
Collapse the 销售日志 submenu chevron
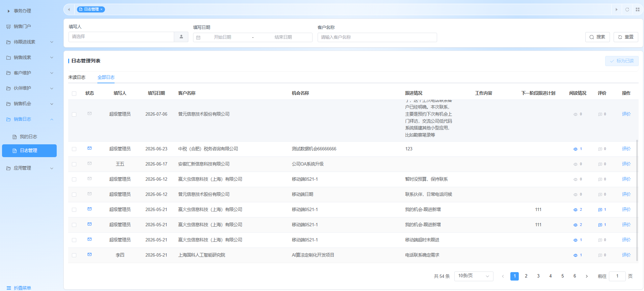click(52, 119)
